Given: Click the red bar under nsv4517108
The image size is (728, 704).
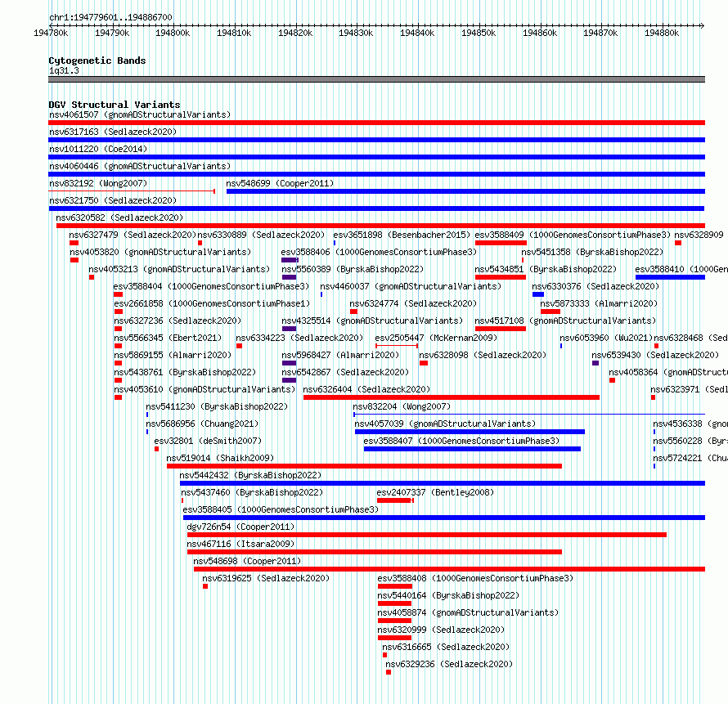Looking at the screenshot, I should [500, 329].
